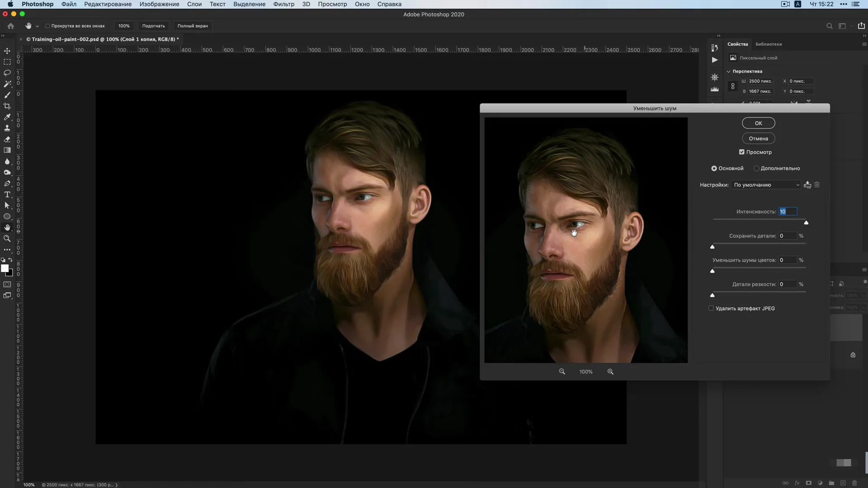This screenshot has width=868, height=488.
Task: Select the Path Selection tool
Action: [7, 206]
